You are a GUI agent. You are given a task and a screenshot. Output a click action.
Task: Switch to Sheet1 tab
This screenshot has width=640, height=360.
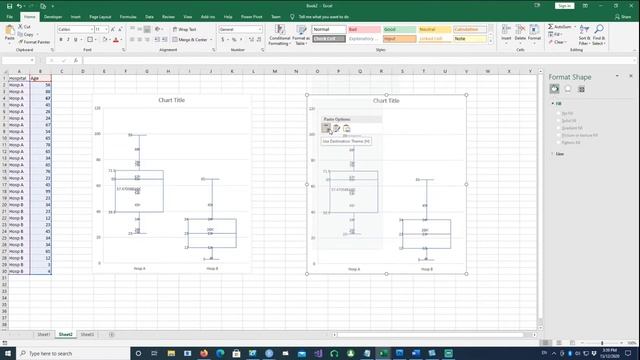(x=44, y=334)
